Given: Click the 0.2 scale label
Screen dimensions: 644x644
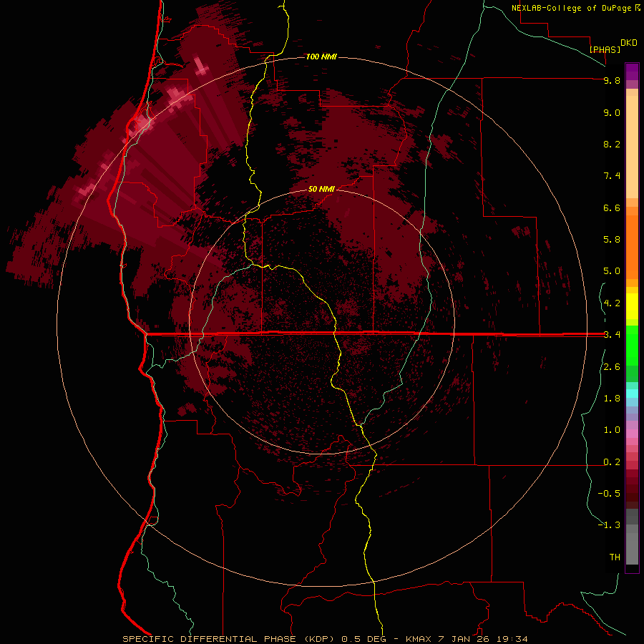Looking at the screenshot, I should (612, 462).
